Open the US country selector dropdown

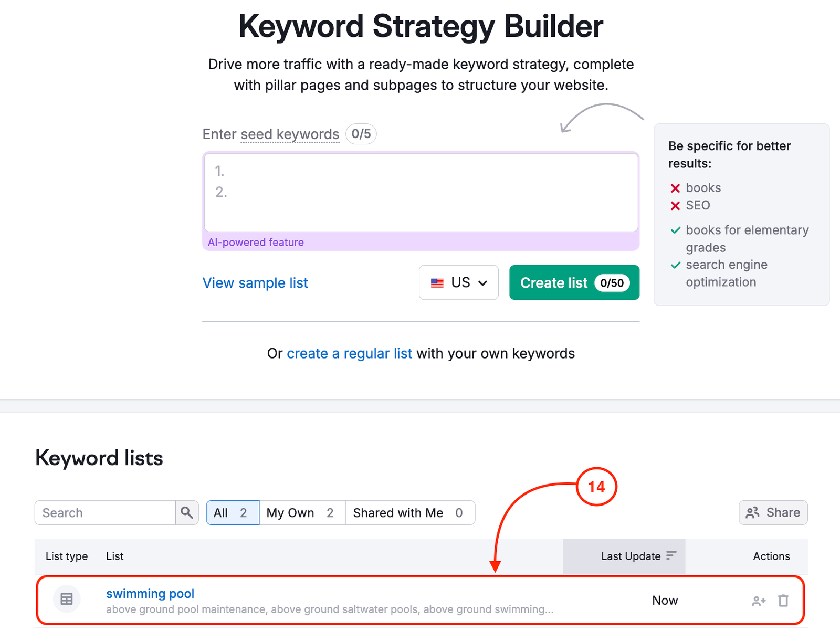(458, 282)
